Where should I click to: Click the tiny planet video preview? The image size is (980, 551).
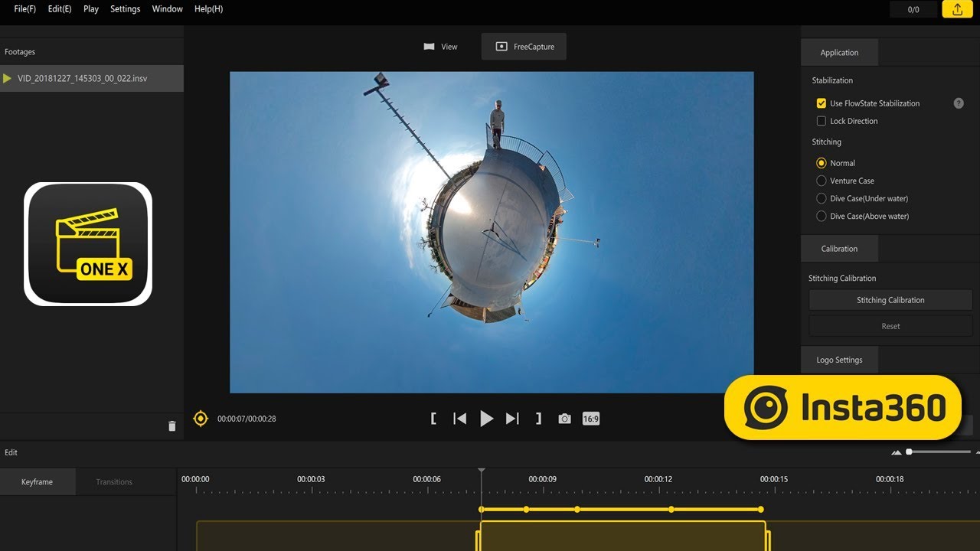pyautogui.click(x=492, y=233)
